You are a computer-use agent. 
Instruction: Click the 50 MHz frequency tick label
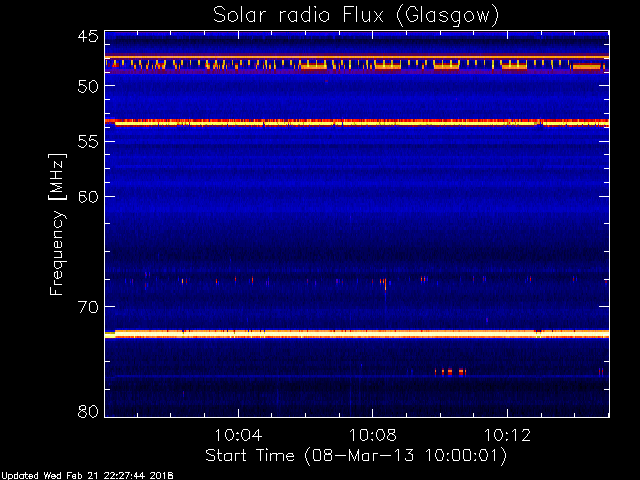pos(88,86)
